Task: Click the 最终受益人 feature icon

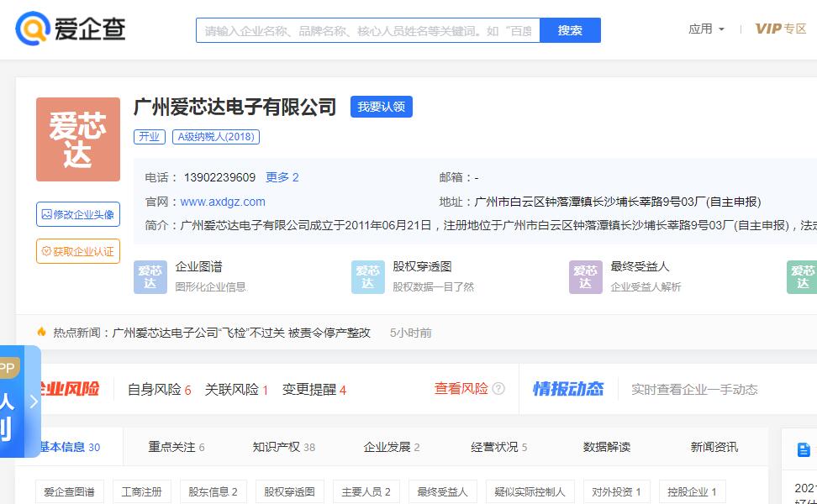Action: point(585,277)
